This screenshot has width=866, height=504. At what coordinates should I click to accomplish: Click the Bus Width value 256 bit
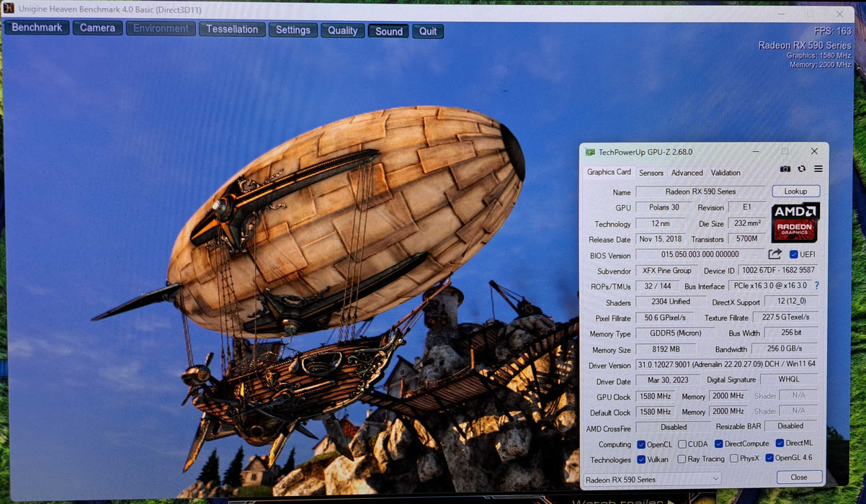(792, 333)
